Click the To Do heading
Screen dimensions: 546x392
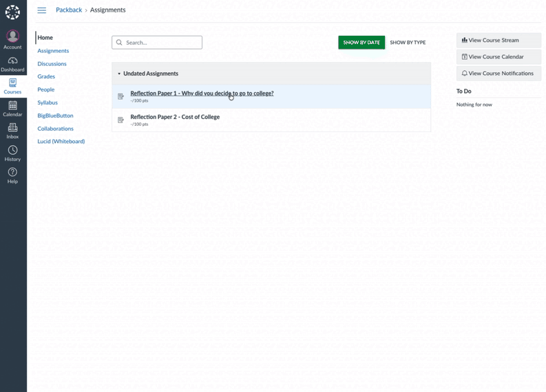(x=464, y=91)
